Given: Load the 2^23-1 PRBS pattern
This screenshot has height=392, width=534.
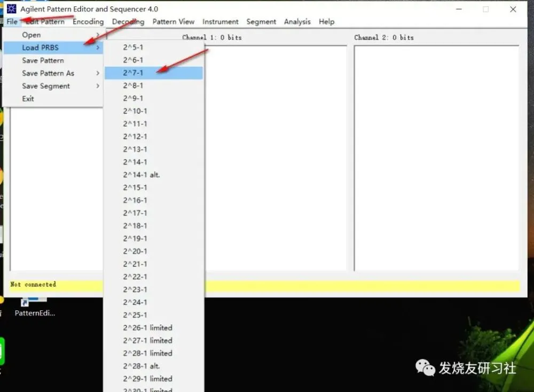Looking at the screenshot, I should click(154, 289).
